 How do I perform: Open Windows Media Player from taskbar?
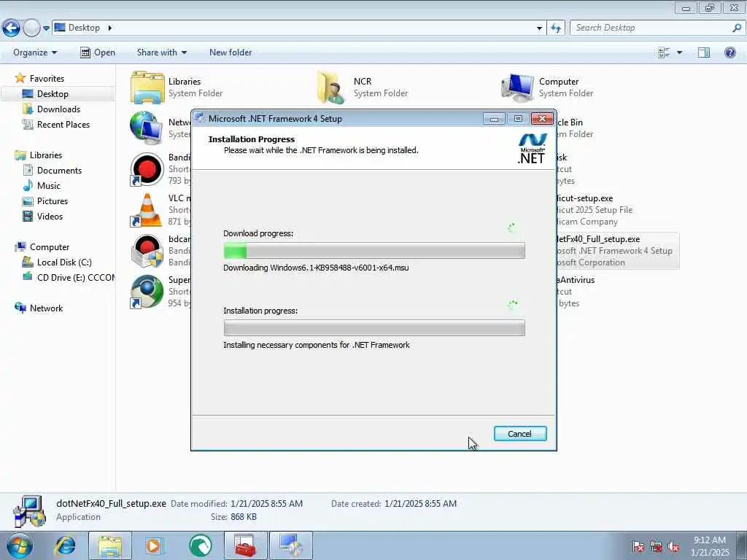(154, 545)
